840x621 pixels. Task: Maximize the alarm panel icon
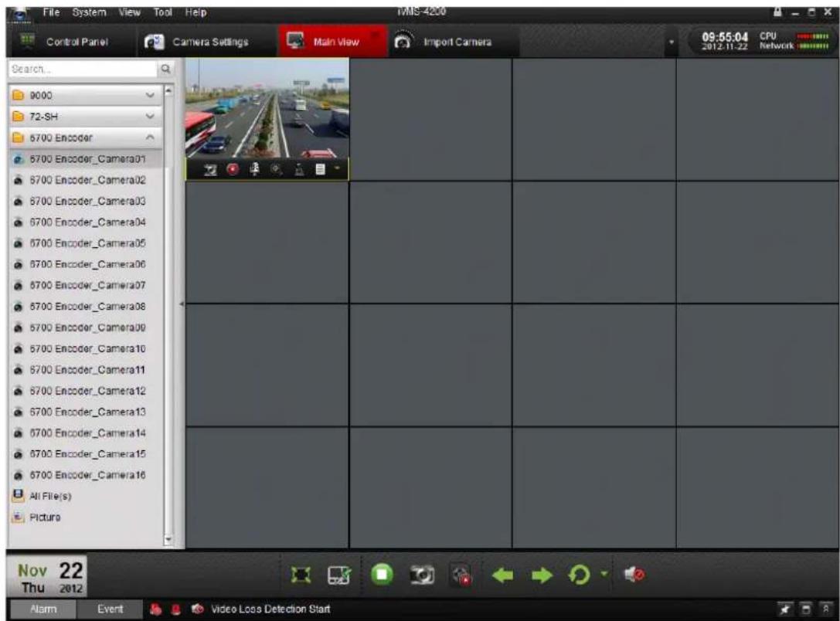[x=806, y=609]
